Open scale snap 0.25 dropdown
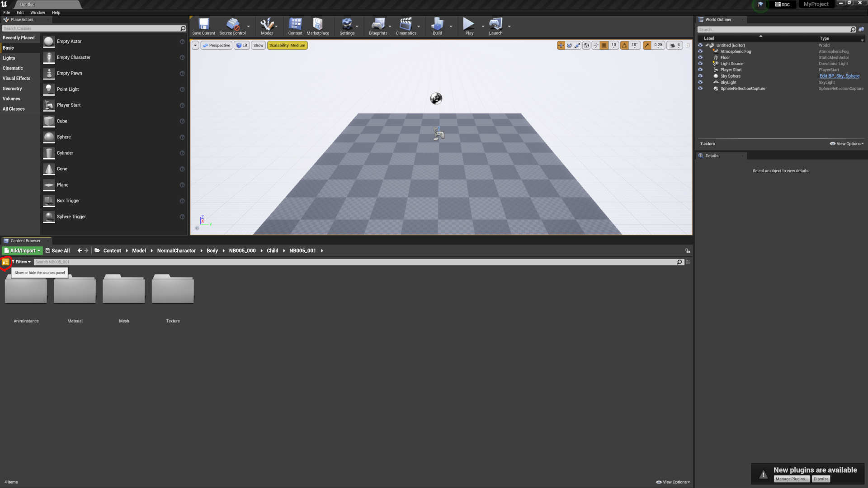 658,45
